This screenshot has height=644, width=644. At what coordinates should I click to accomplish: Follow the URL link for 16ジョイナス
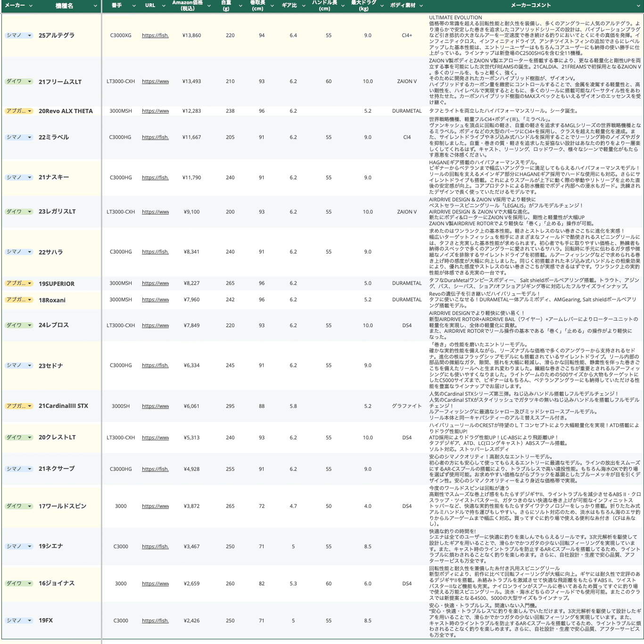tap(155, 584)
